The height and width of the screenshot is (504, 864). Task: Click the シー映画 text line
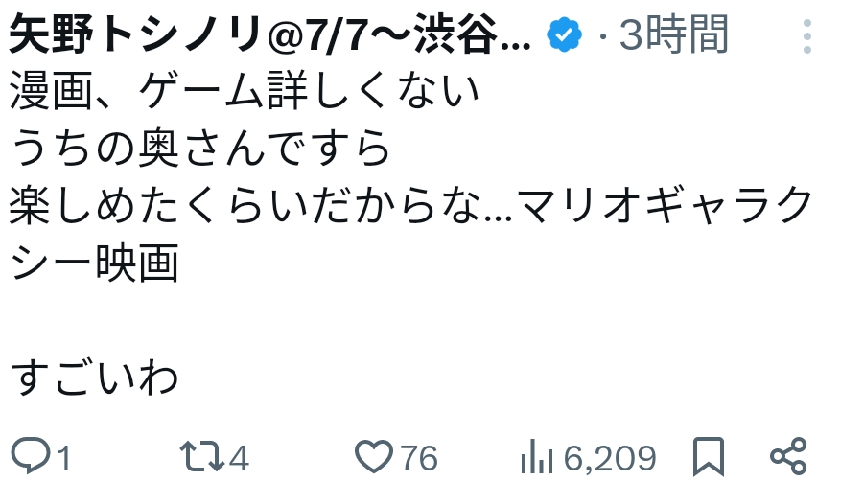96,262
